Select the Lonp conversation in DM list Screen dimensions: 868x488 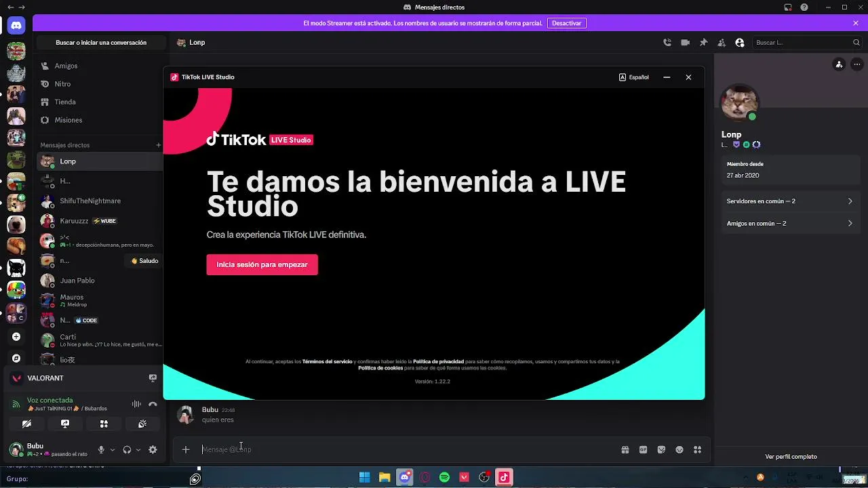click(x=100, y=161)
